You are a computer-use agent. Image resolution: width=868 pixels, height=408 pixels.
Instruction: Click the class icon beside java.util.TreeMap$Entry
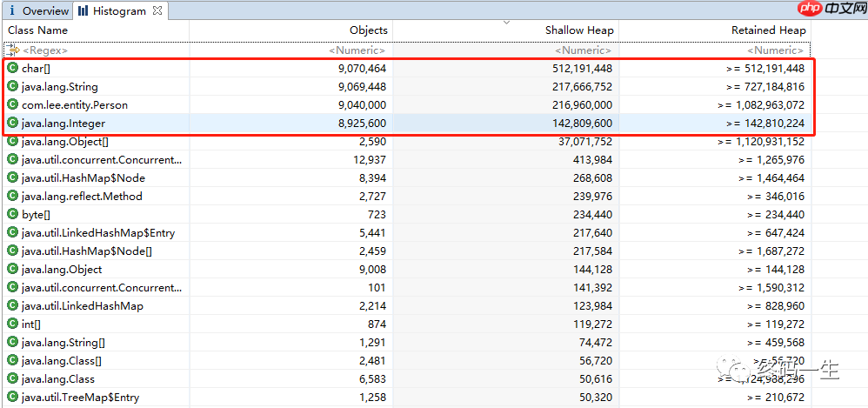(x=12, y=397)
